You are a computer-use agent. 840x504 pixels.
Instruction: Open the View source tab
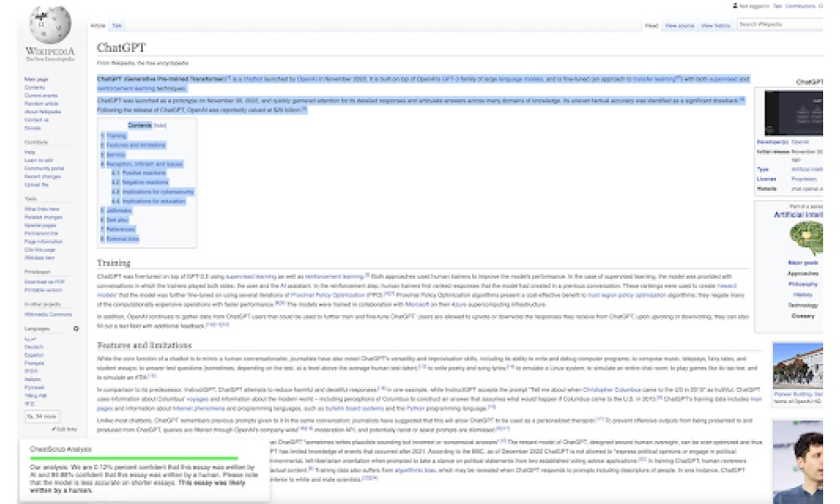pos(680,26)
